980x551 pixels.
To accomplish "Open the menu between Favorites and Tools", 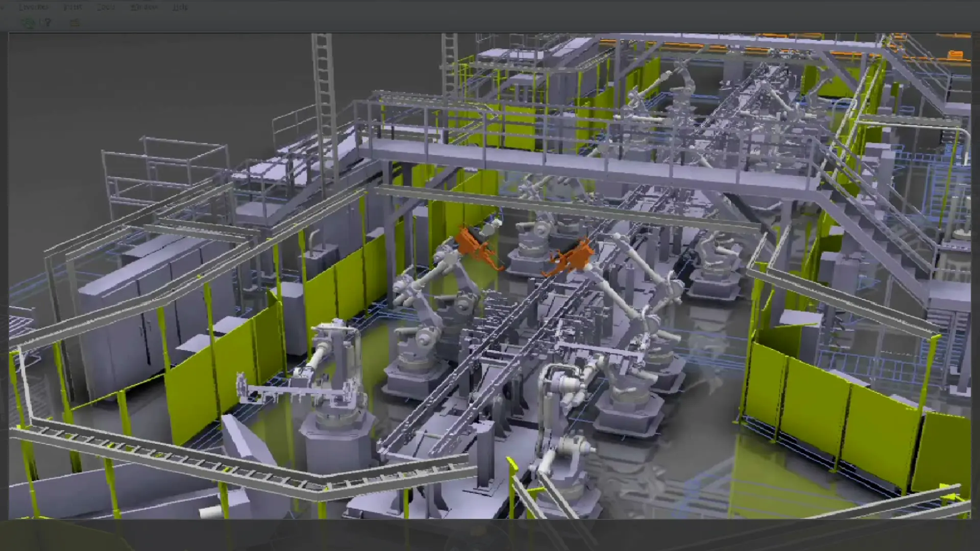I will [x=72, y=7].
